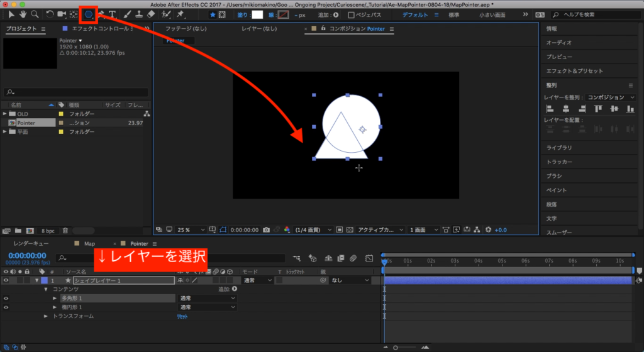Select the Rotation tool
Screen dimensions: 644x352
pos(50,14)
